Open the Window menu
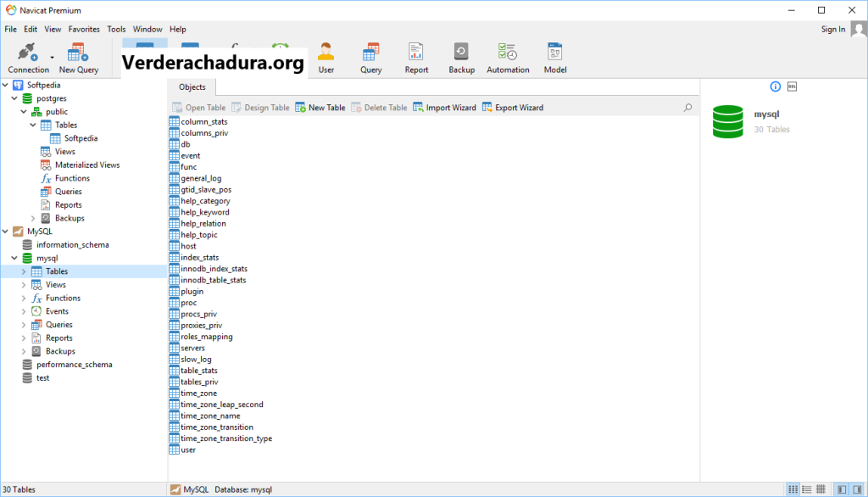Image resolution: width=868 pixels, height=497 pixels. [147, 29]
